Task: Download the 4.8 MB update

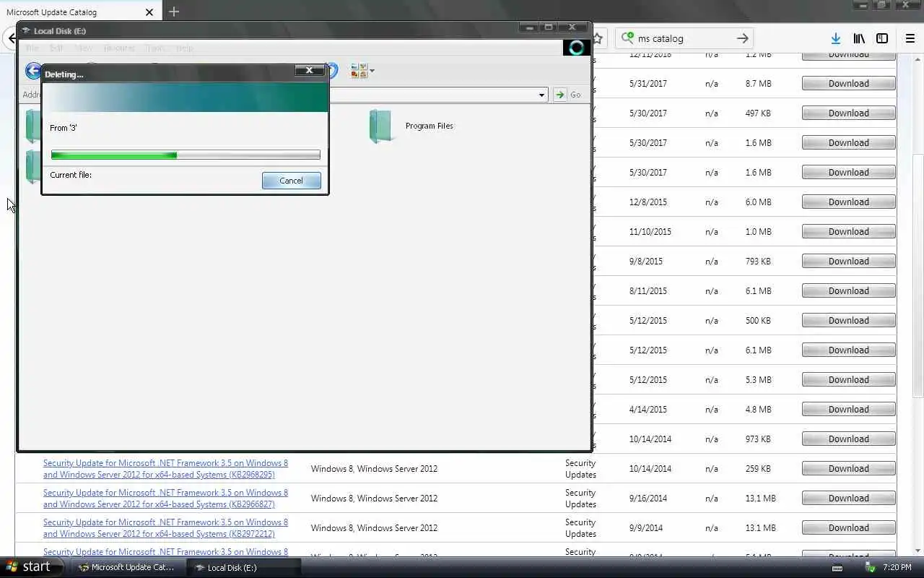Action: pos(848,410)
